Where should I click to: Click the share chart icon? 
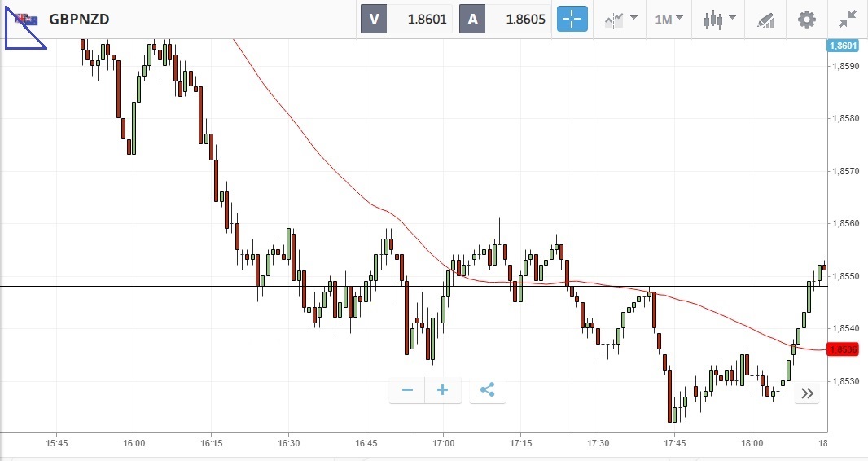487,390
